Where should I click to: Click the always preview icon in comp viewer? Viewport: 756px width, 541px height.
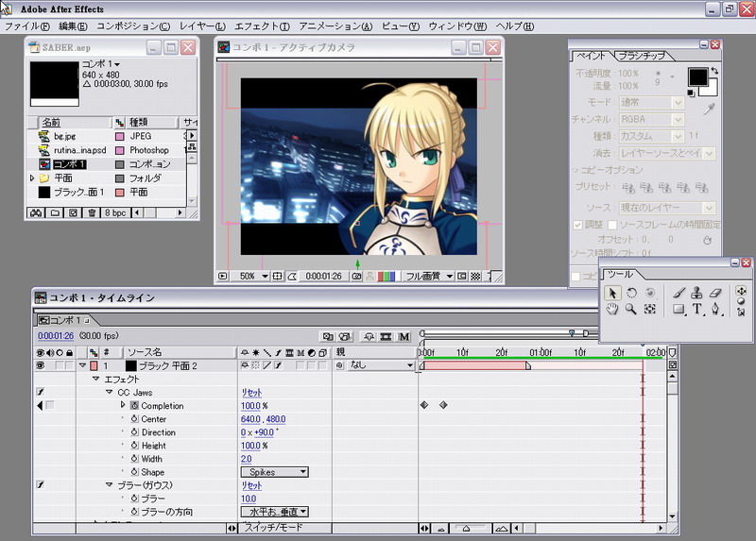click(x=222, y=276)
